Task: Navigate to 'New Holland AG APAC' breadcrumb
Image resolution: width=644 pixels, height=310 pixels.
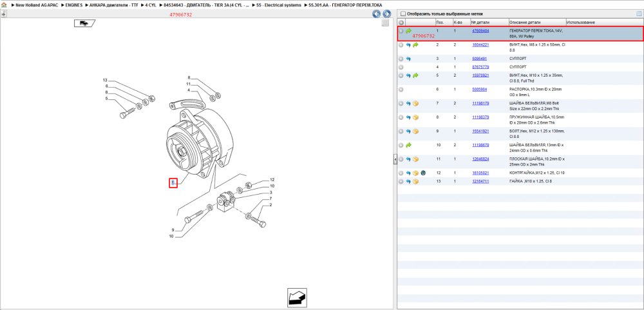Action: point(36,5)
